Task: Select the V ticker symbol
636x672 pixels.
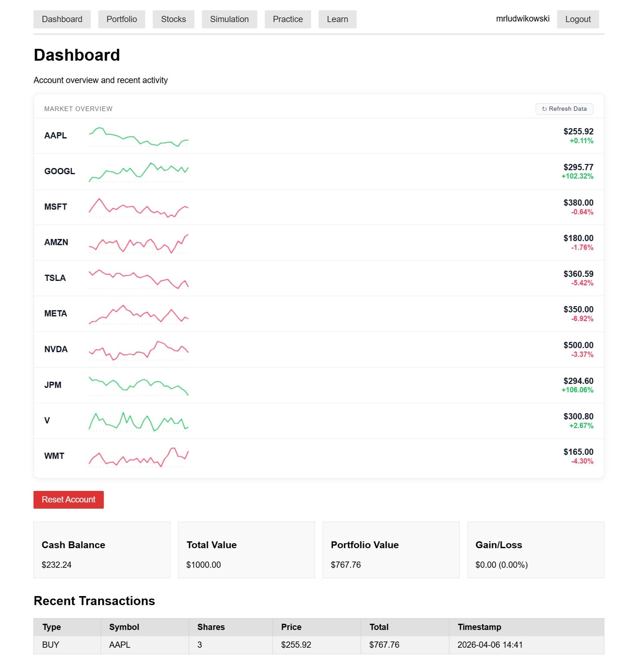Action: (x=47, y=421)
